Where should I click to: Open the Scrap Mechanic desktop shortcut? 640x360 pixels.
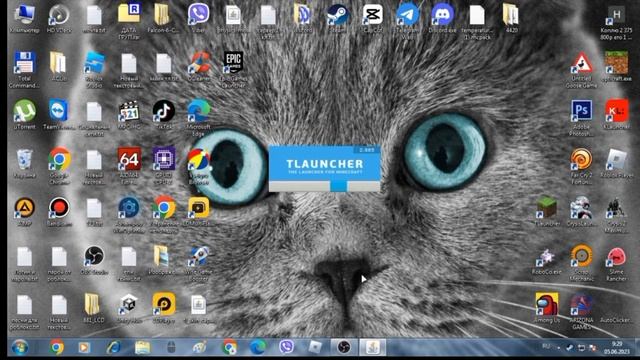click(581, 263)
